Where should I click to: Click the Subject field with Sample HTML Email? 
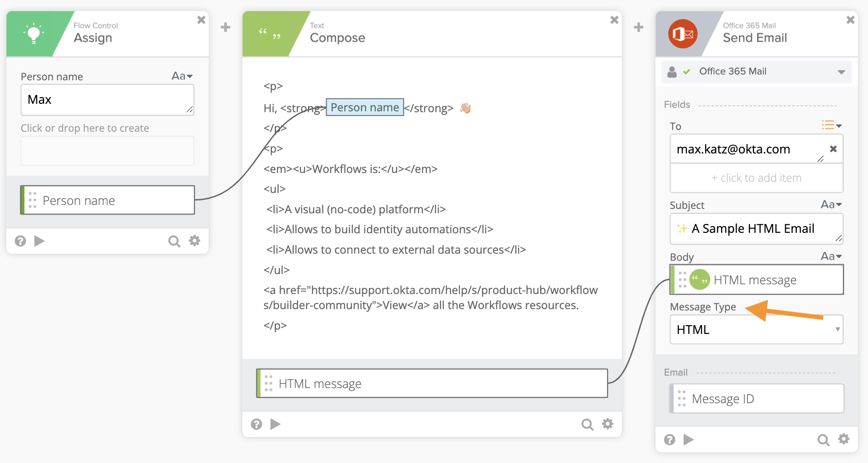[x=756, y=229]
